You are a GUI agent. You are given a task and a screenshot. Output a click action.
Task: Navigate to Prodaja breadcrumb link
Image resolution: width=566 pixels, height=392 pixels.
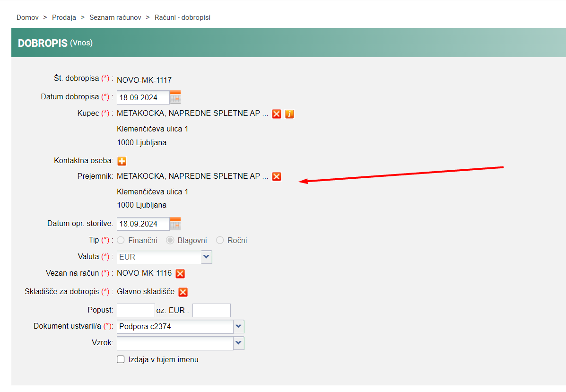(x=64, y=17)
